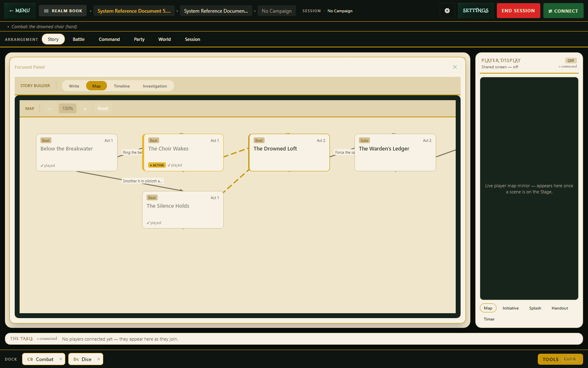This screenshot has width=588, height=368.
Task: Close the Focused Panel with X
Action: tap(454, 67)
